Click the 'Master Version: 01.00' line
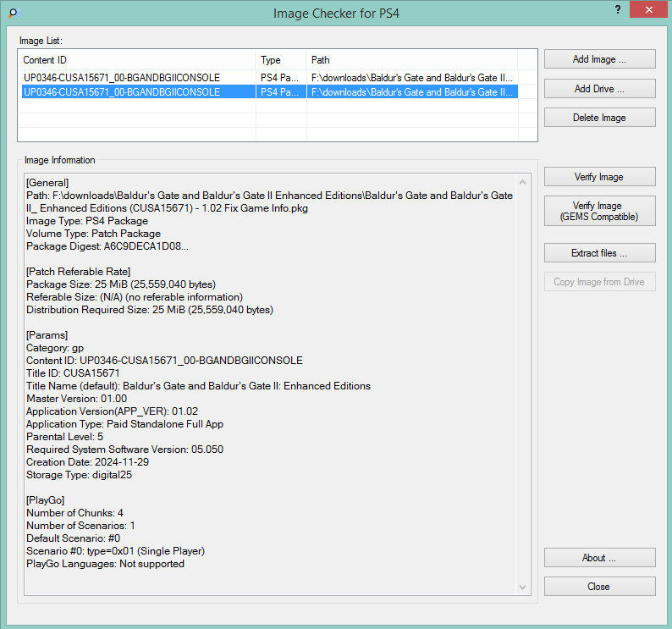 [77, 399]
